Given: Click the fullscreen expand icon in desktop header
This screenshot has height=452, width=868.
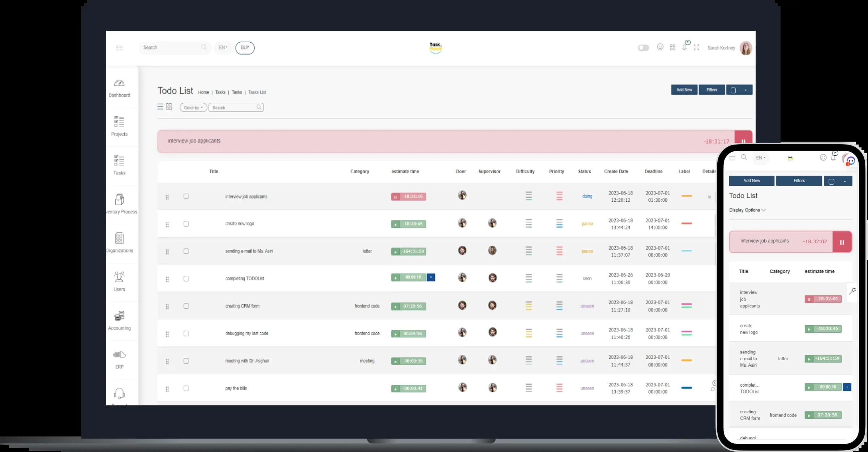Looking at the screenshot, I should coord(696,47).
